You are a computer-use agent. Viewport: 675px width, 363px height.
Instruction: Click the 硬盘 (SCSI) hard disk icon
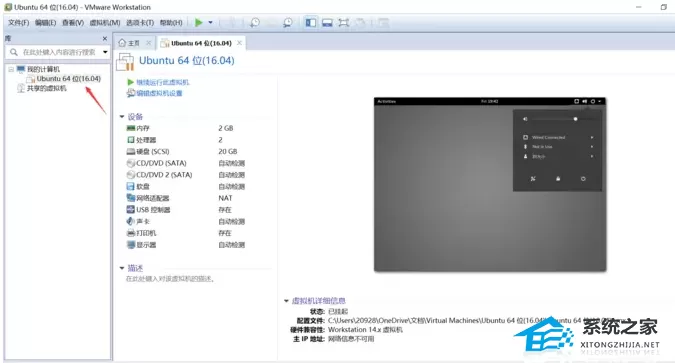point(131,152)
